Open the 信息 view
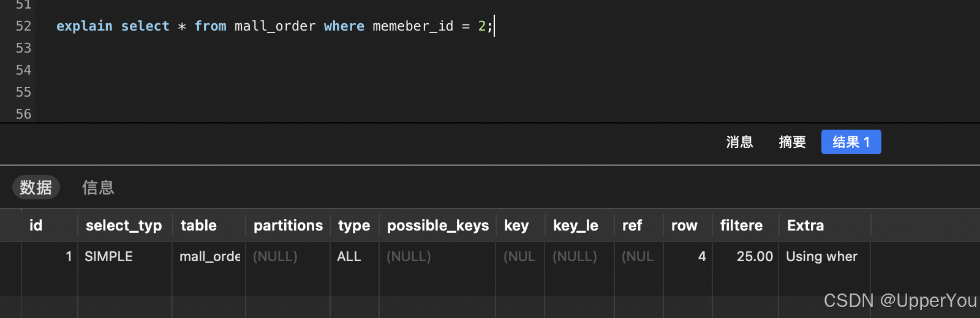The image size is (980, 318). pos(98,187)
